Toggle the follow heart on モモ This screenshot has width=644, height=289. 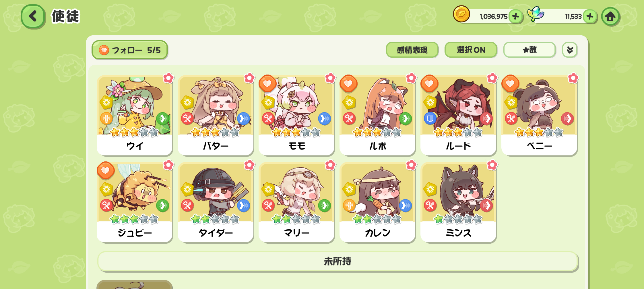267,84
